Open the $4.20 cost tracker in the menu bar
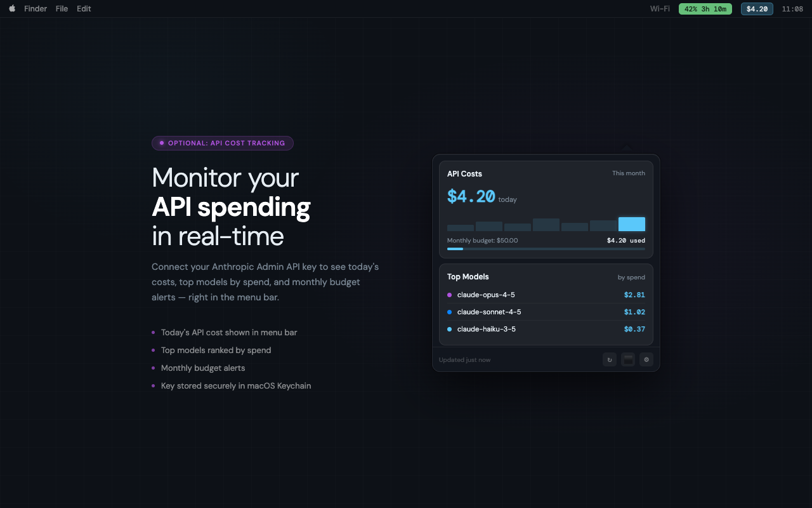 [x=757, y=8]
